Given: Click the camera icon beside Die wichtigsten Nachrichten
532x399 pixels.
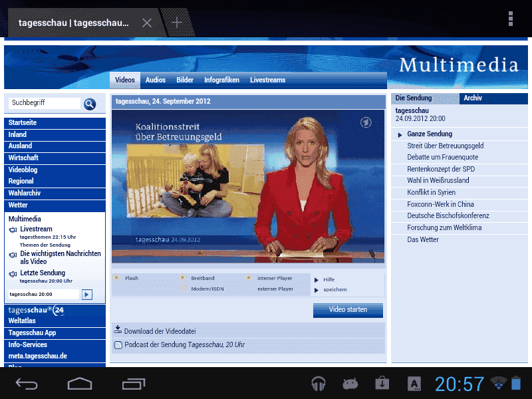Looking at the screenshot, I should (13, 255).
